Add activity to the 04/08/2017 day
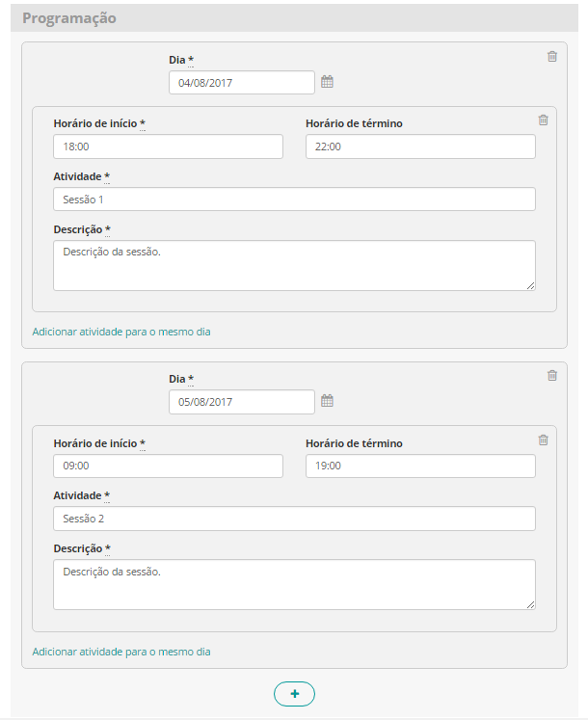The image size is (588, 720). [121, 332]
